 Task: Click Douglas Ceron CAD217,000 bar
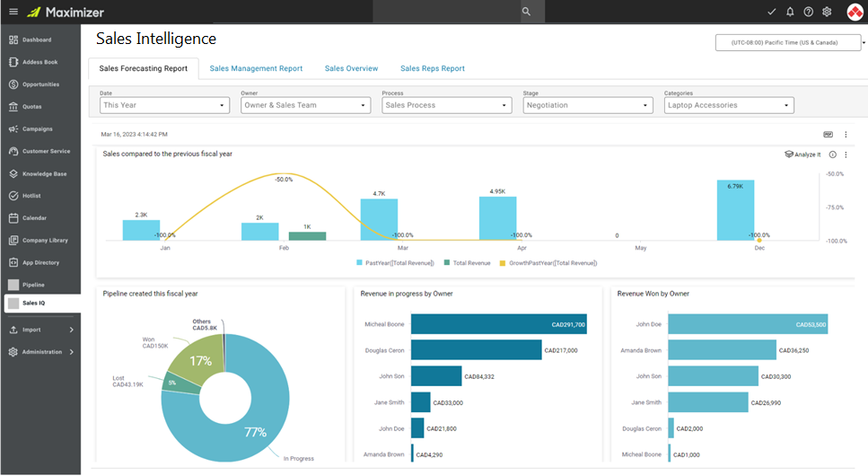476,350
